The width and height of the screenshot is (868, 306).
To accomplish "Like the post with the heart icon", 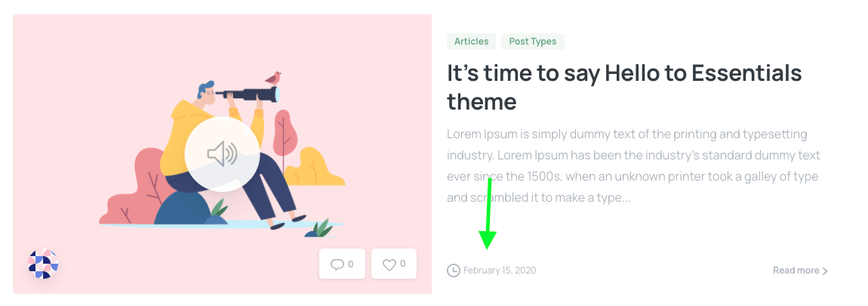I will click(x=389, y=264).
